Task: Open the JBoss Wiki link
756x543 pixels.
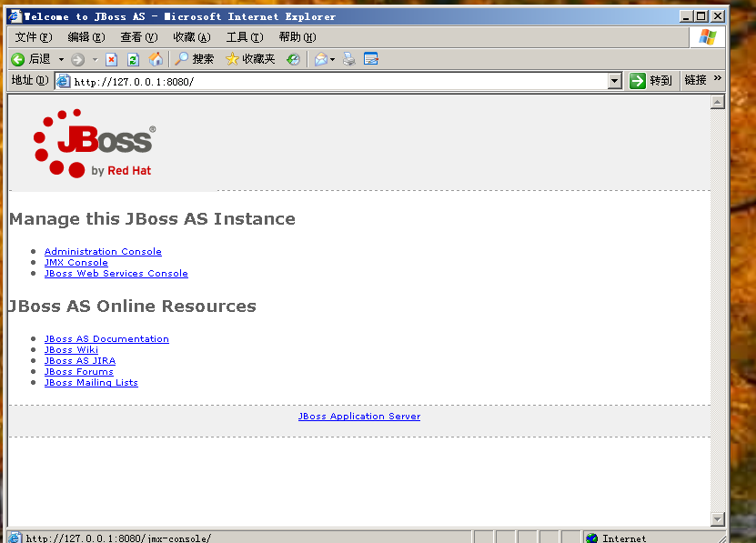Action: point(71,350)
